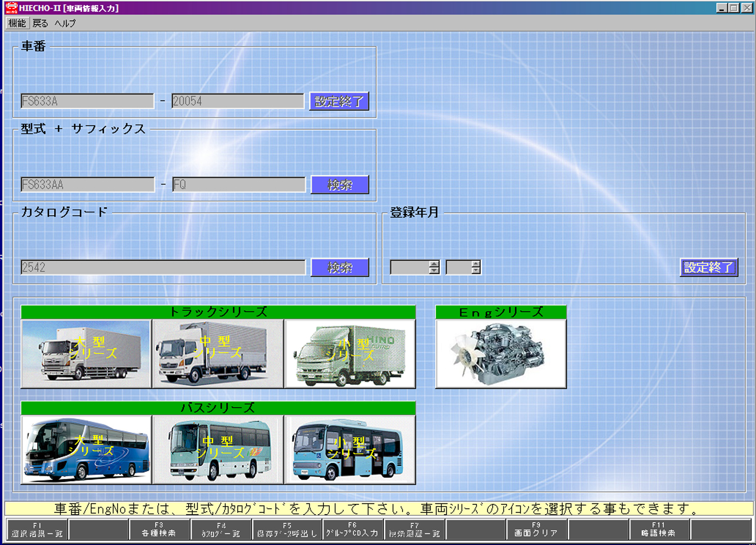Increase the registration year spinner value
756x545 pixels.
(x=434, y=264)
